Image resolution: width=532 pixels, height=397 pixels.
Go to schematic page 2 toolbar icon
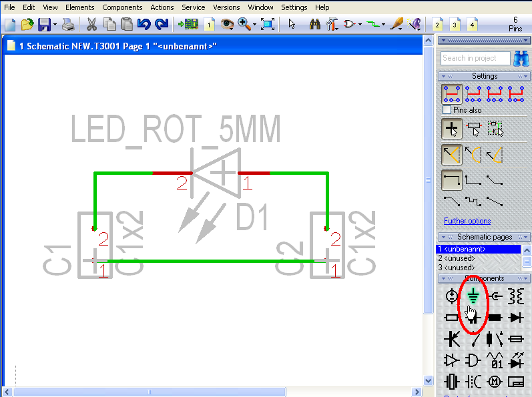[x=437, y=25]
